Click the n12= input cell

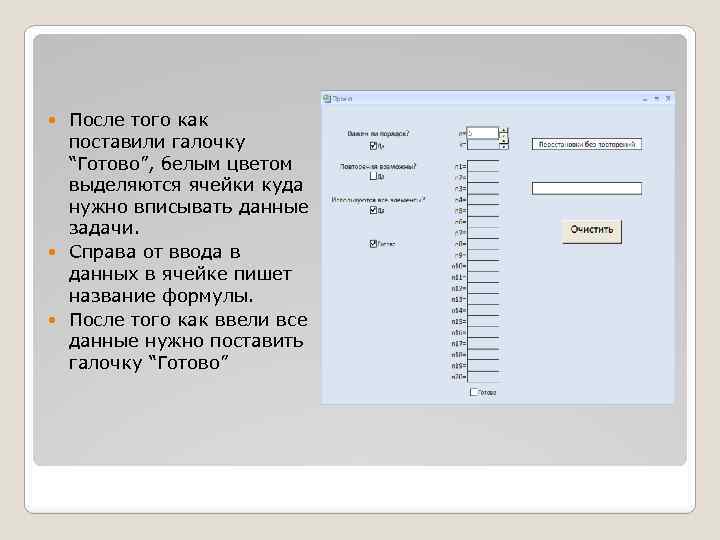[483, 288]
